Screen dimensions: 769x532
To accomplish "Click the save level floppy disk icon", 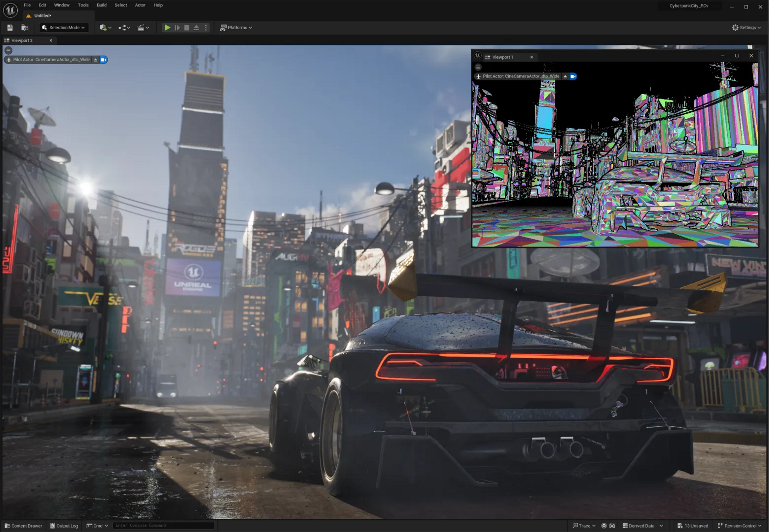I will [x=10, y=28].
